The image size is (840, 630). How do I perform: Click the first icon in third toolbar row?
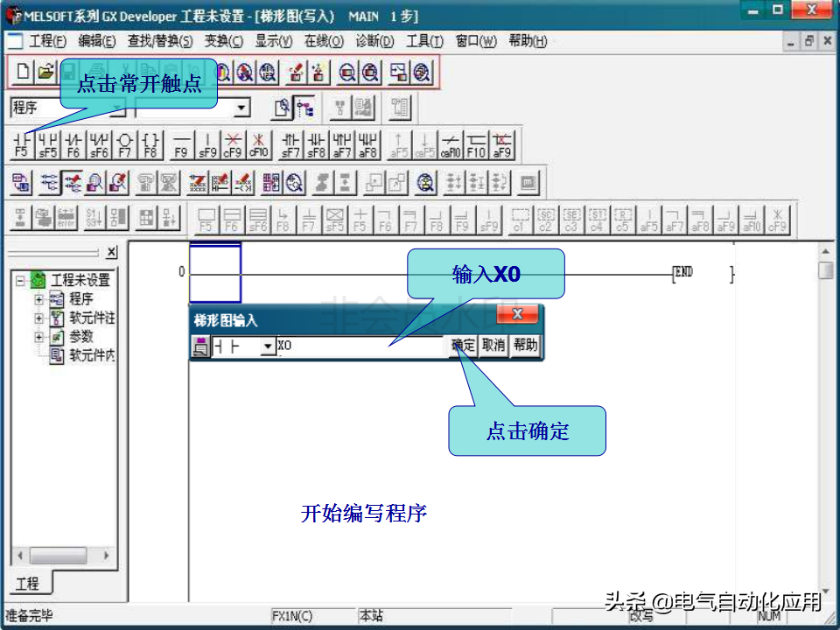pos(21,183)
